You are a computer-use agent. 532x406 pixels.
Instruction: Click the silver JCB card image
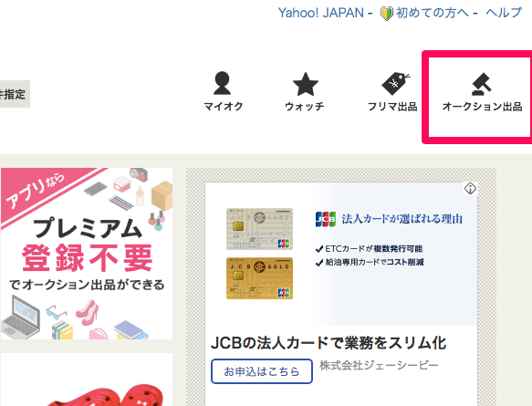(x=259, y=229)
